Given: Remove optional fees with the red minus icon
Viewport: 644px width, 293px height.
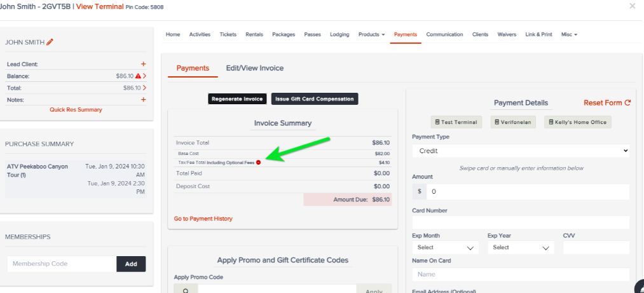Looking at the screenshot, I should coord(258,163).
